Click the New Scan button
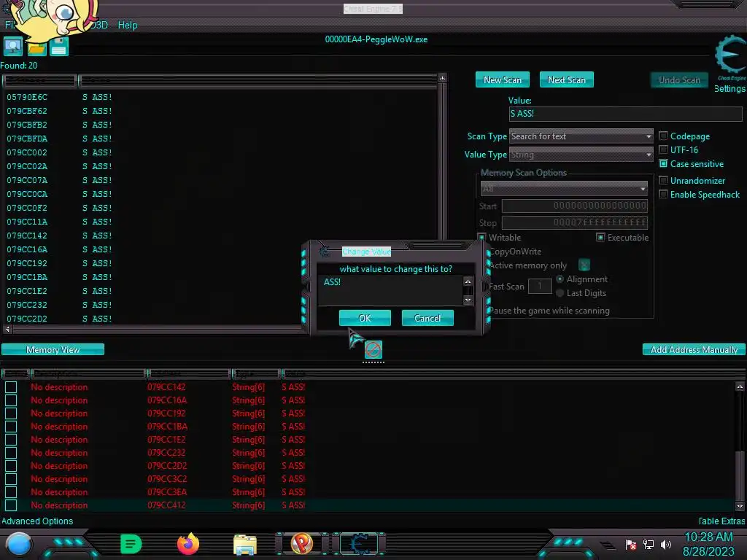The image size is (747, 560). click(x=502, y=80)
